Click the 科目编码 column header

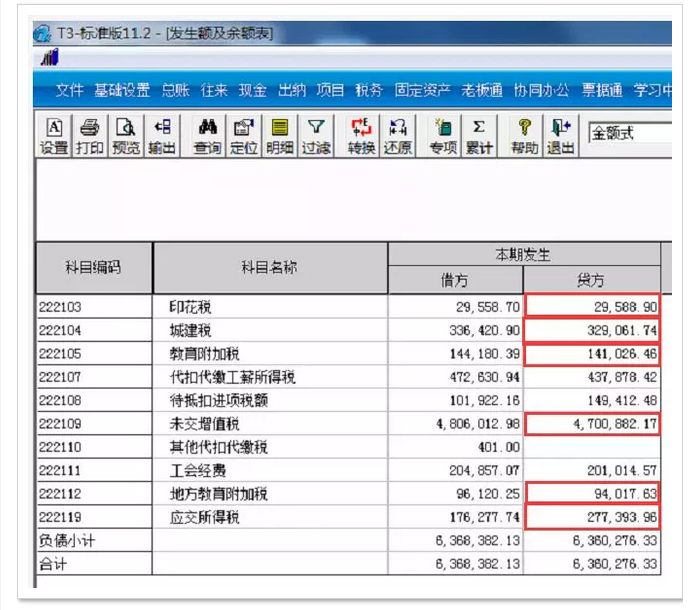point(94,267)
